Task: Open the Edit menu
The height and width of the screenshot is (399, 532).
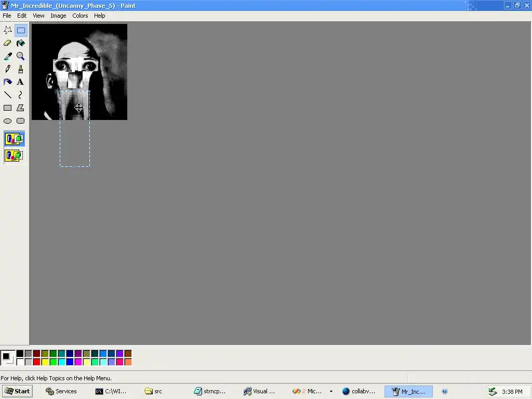Action: pos(22,16)
